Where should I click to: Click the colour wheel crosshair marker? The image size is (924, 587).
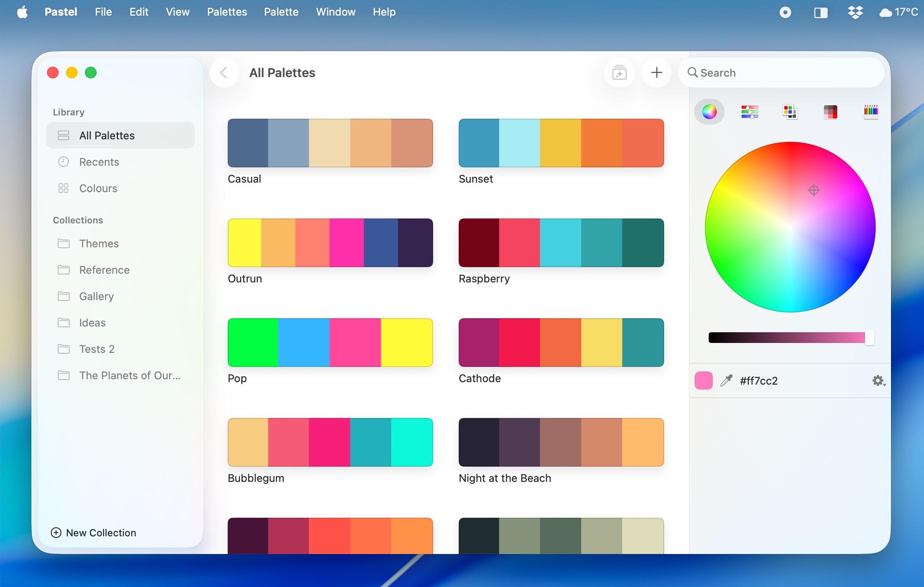point(813,190)
